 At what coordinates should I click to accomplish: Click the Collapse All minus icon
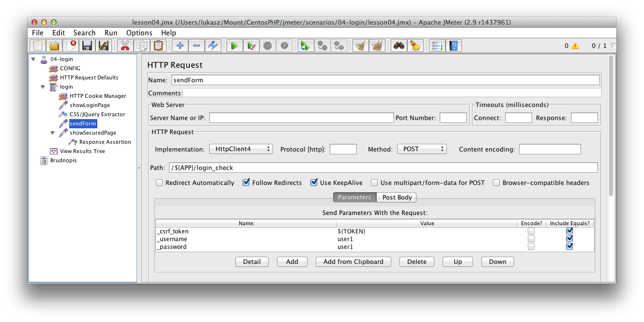197,46
